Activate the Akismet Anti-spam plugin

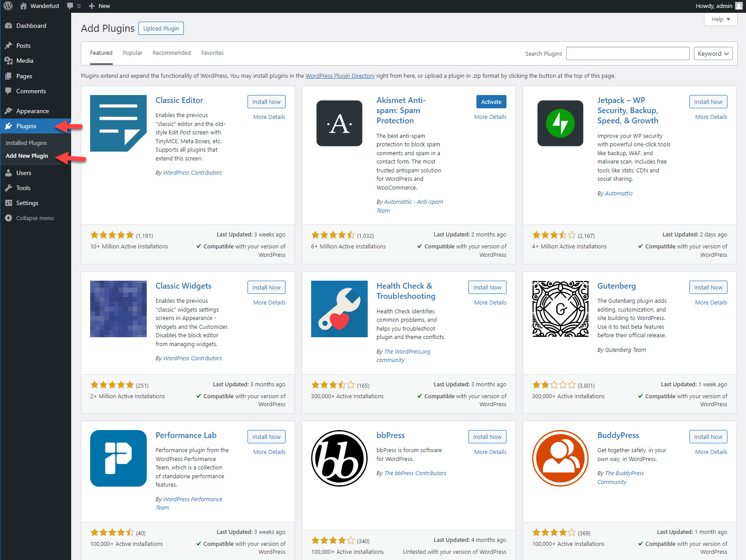[491, 102]
